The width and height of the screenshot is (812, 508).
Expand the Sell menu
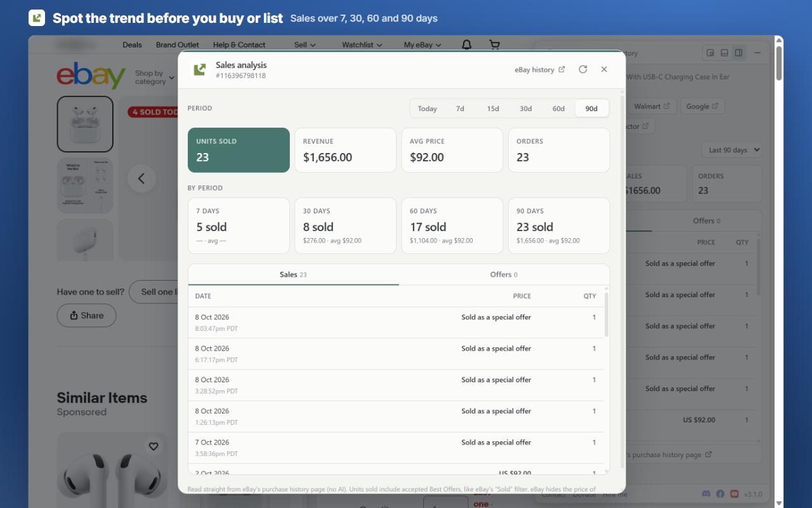pyautogui.click(x=305, y=44)
